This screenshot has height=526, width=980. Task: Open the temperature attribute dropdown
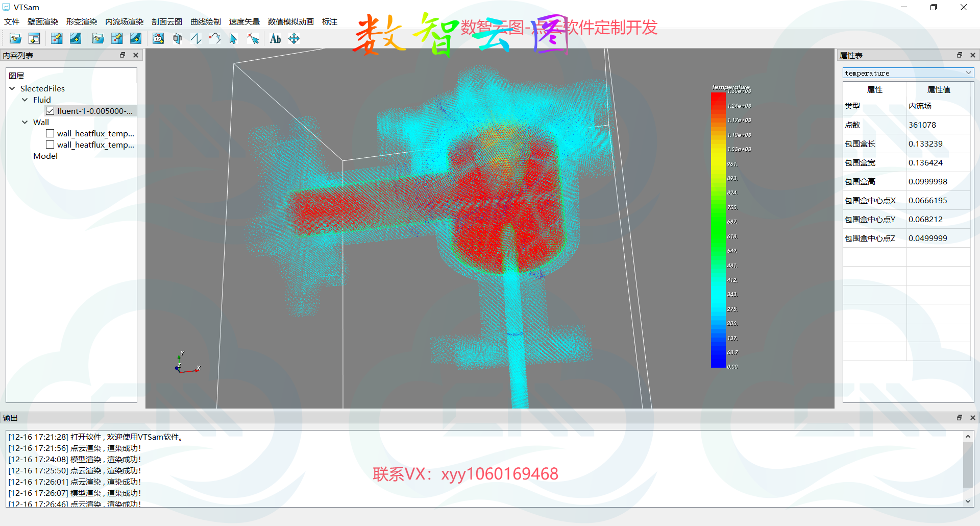tap(908, 73)
